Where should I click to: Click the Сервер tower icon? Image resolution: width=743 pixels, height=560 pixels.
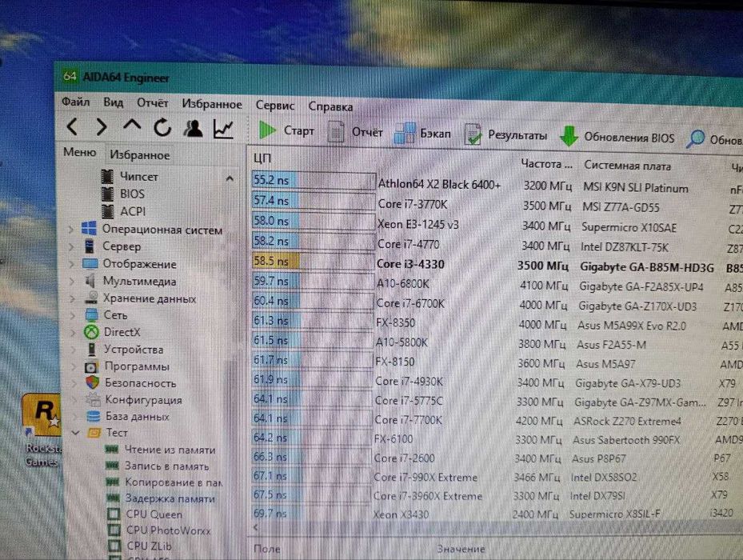[x=89, y=246]
